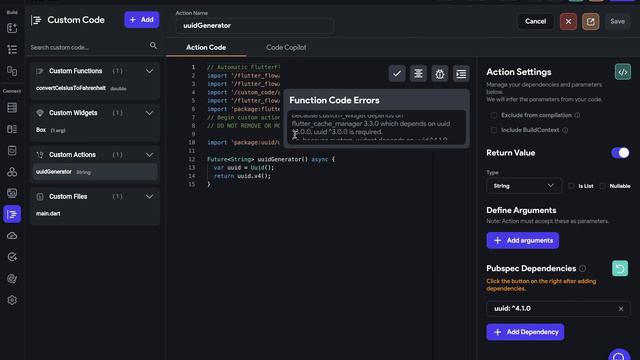Check Include BuildContext
Image resolution: width=640 pixels, height=360 pixels.
494,130
